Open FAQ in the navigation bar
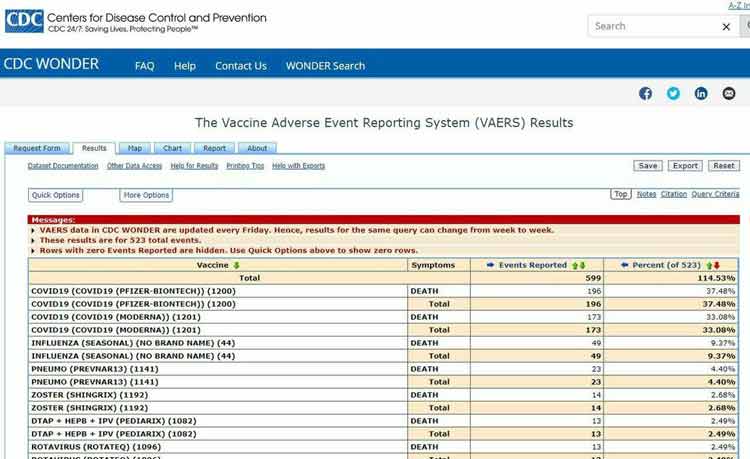The image size is (750, 459). (144, 66)
